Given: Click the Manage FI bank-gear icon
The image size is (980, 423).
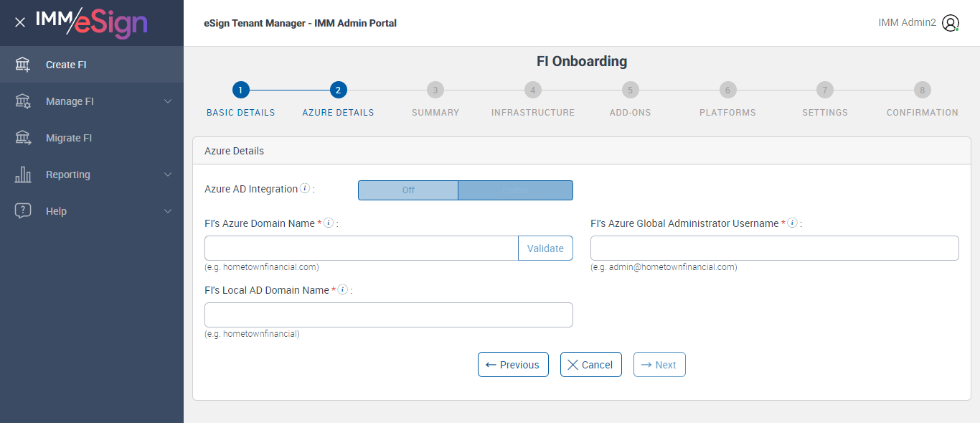Looking at the screenshot, I should [23, 101].
